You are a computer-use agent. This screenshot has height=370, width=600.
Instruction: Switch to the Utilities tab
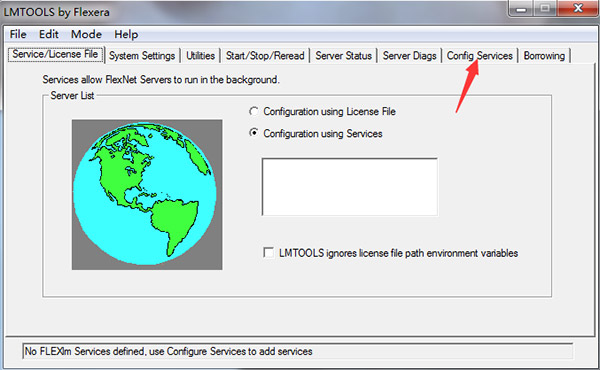point(201,56)
